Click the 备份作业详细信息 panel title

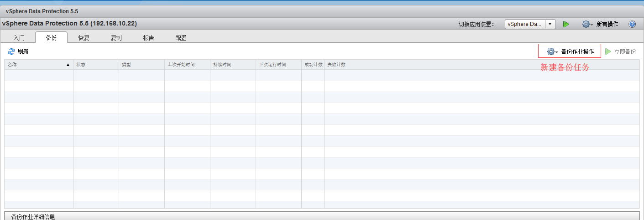point(33,216)
